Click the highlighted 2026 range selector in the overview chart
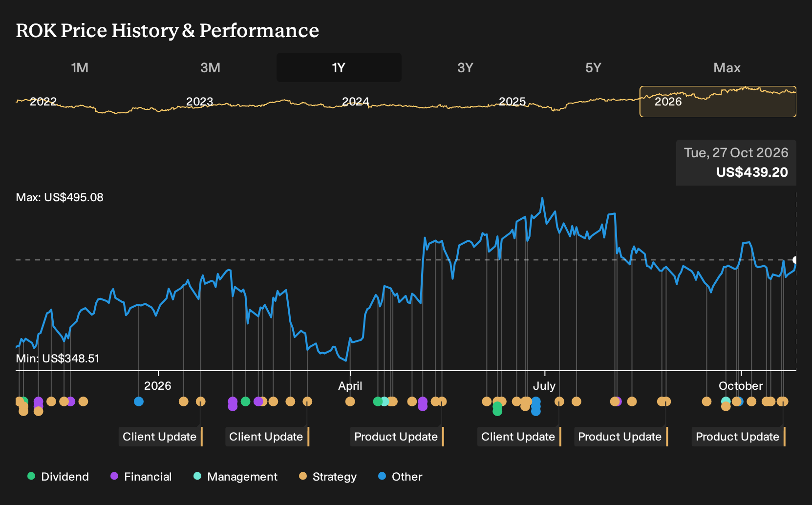 pos(718,102)
